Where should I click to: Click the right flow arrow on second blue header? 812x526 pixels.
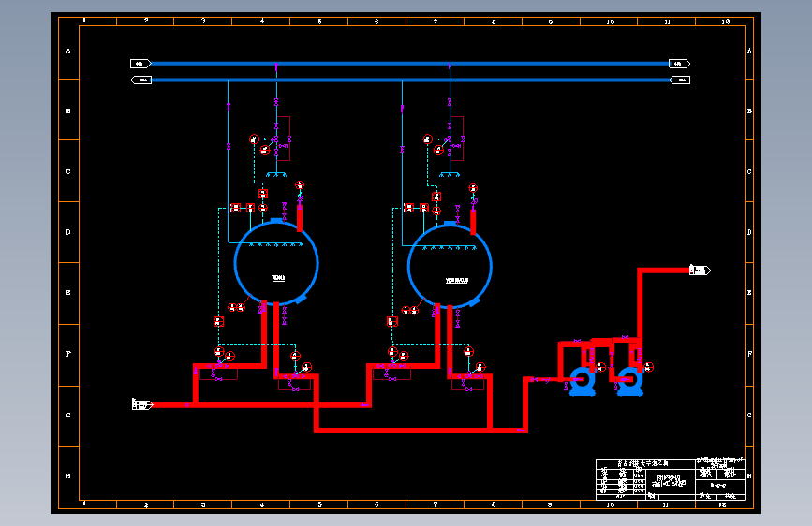pos(680,80)
